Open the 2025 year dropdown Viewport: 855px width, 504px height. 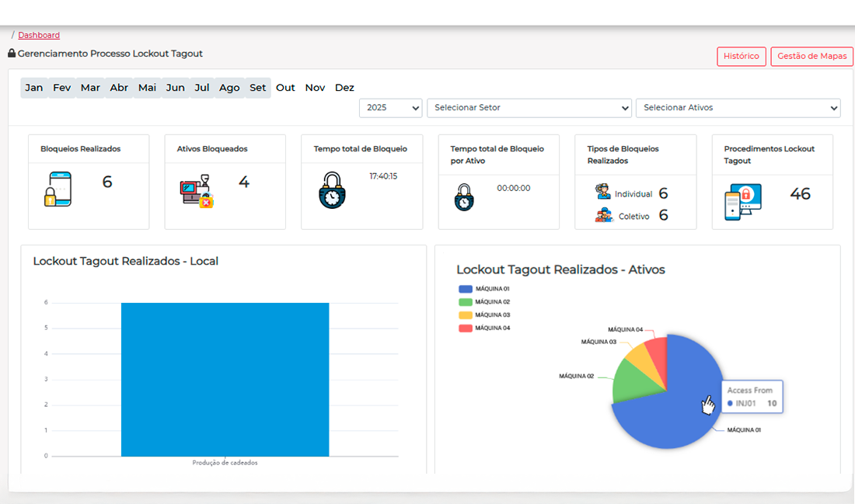[390, 108]
